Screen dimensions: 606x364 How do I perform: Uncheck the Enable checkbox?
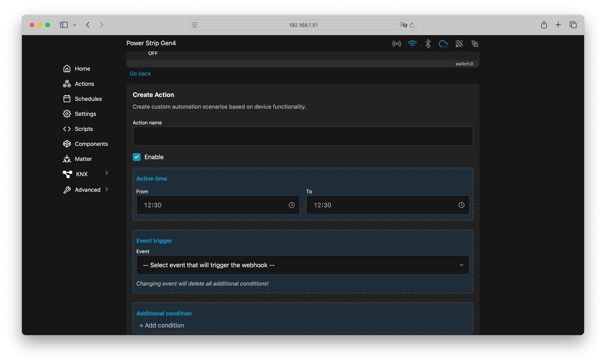(137, 157)
